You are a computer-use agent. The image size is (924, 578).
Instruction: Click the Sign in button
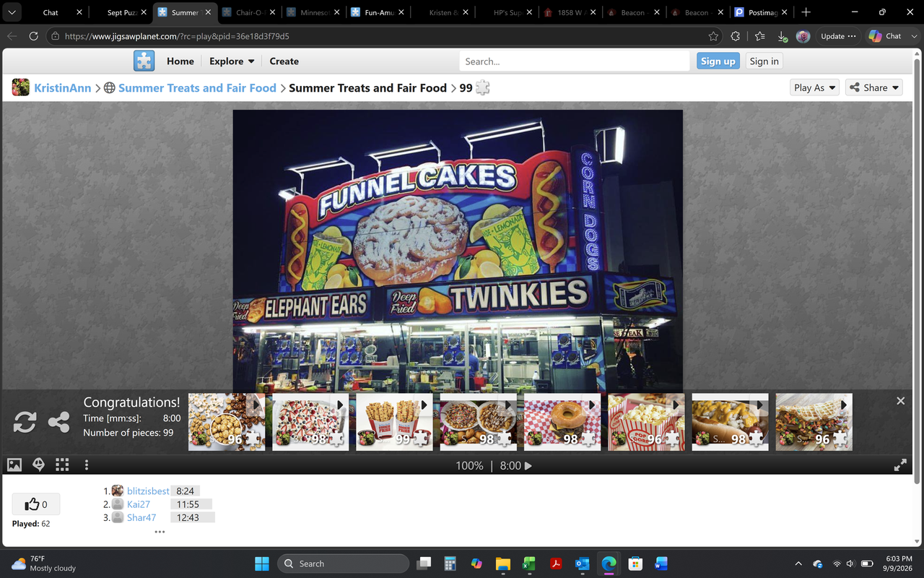tap(764, 61)
